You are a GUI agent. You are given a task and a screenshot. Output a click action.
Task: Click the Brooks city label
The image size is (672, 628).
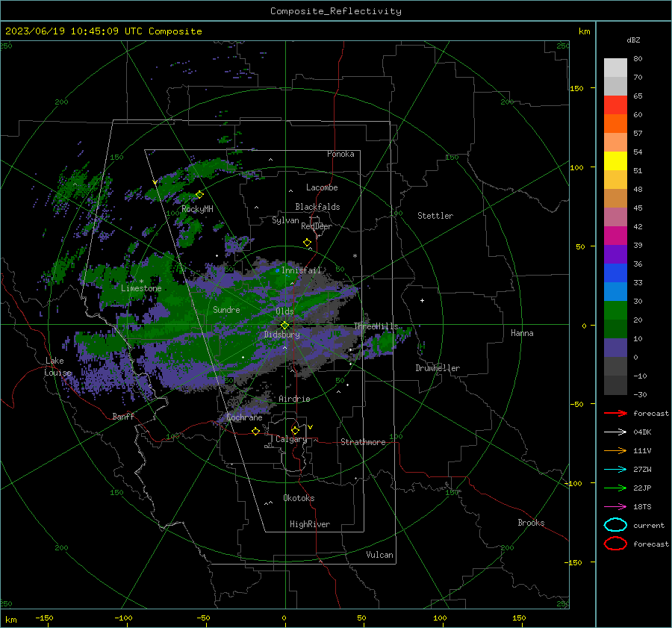click(531, 523)
